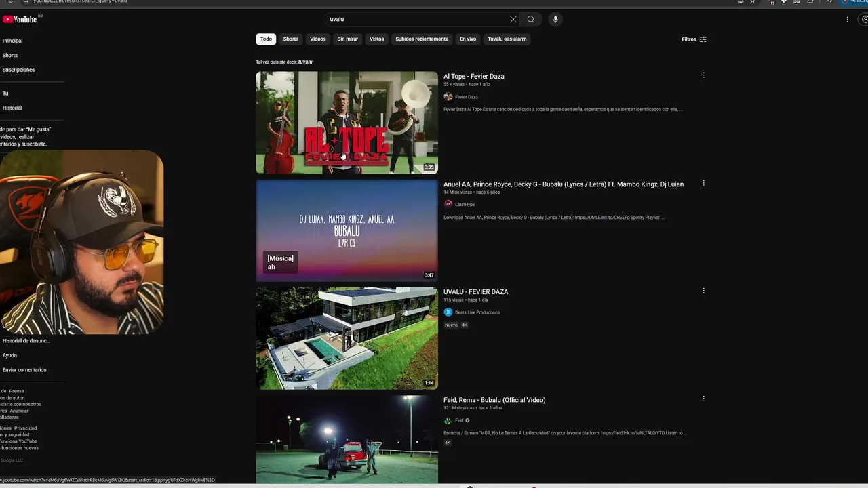Open Filtros search filters
The height and width of the screenshot is (488, 868).
point(694,39)
